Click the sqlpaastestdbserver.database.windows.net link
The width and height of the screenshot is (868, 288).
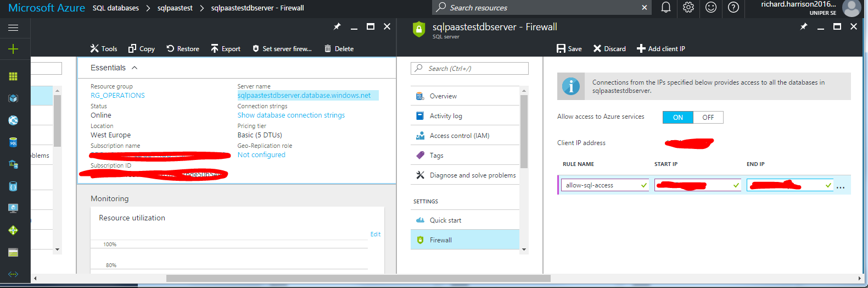pos(304,96)
